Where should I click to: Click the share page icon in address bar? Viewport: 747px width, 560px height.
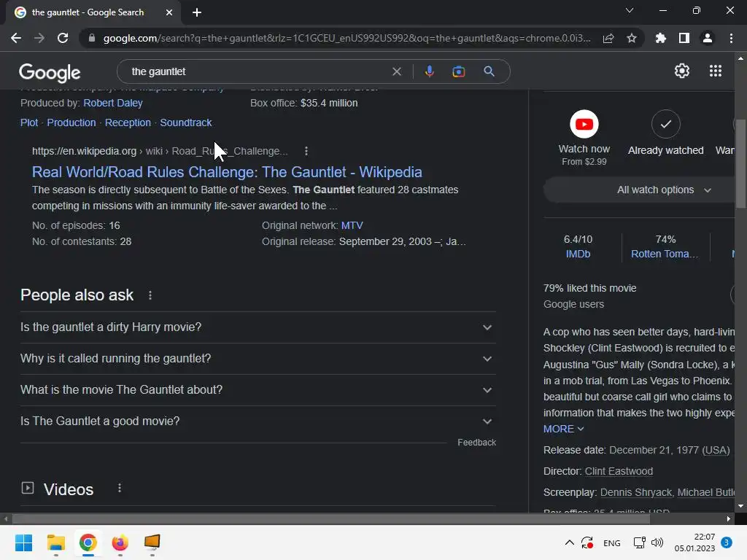click(x=608, y=38)
